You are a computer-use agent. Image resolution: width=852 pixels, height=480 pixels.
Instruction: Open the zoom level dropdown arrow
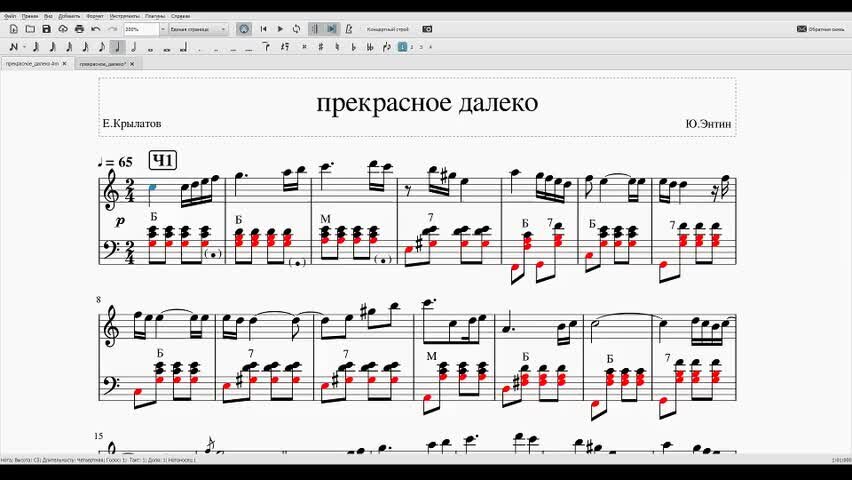tap(163, 29)
